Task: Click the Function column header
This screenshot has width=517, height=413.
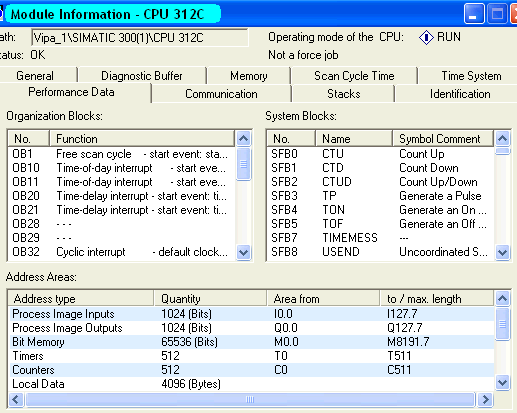Action: pos(142,139)
